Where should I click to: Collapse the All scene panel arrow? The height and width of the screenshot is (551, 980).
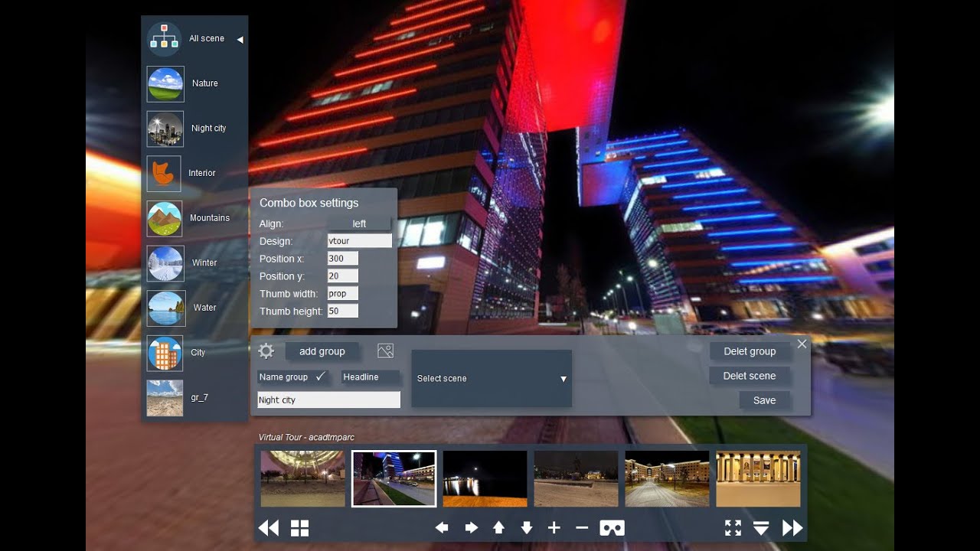[x=240, y=39]
